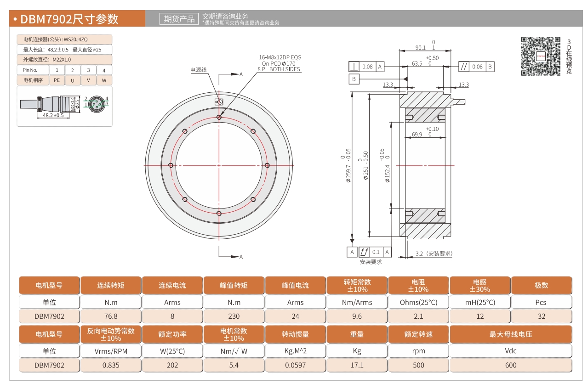588x389 pixels.
Task: Click the 电机连接器(公头): WS20J4ZQ row
Action: (64, 39)
